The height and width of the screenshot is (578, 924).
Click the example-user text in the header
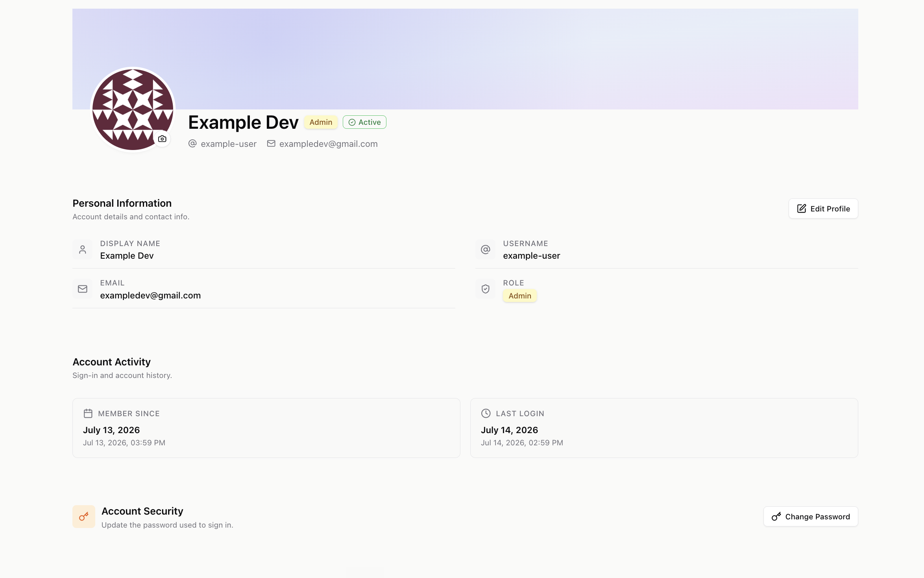(229, 144)
